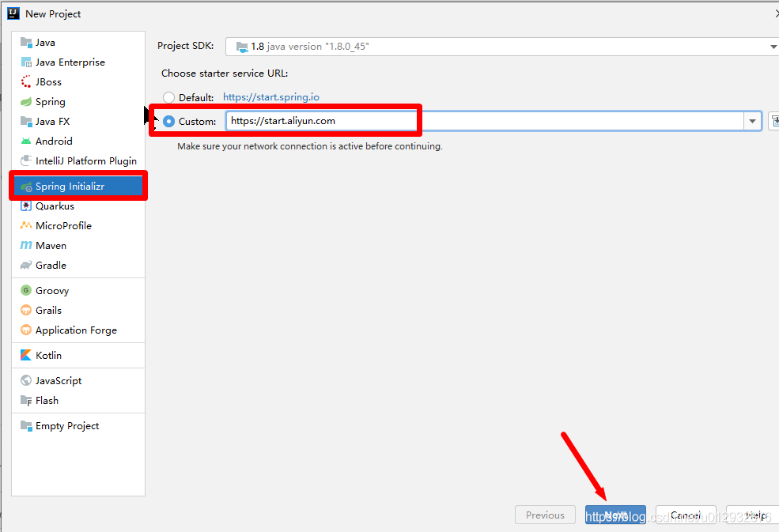Click the Gradle elephant icon
The height and width of the screenshot is (532, 779).
(26, 266)
